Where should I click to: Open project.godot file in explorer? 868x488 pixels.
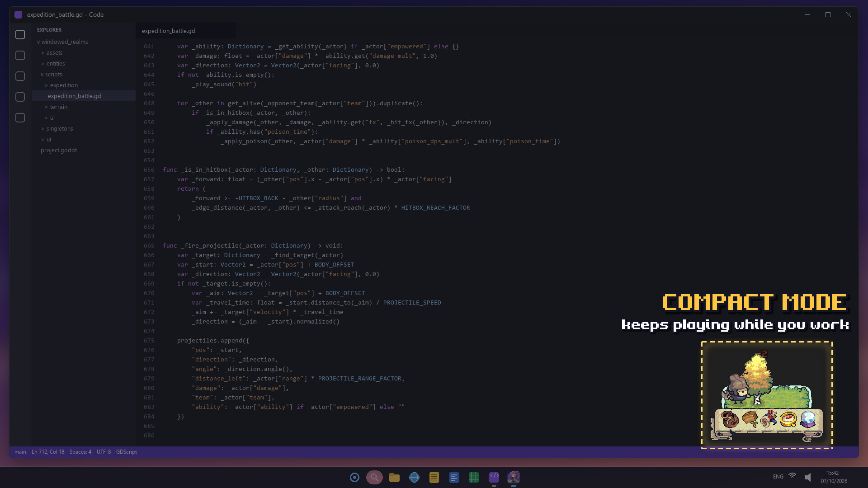point(59,150)
